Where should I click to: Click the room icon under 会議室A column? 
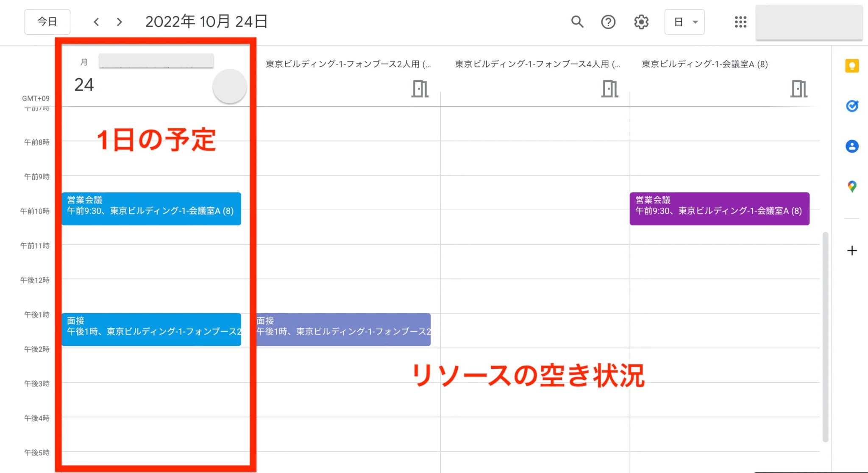(798, 88)
